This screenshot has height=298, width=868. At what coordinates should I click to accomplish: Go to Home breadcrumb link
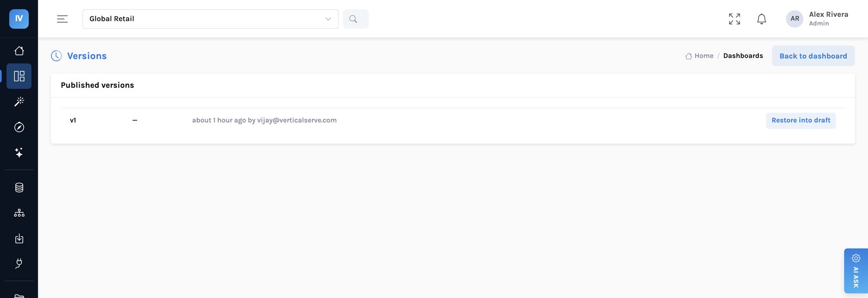click(699, 56)
